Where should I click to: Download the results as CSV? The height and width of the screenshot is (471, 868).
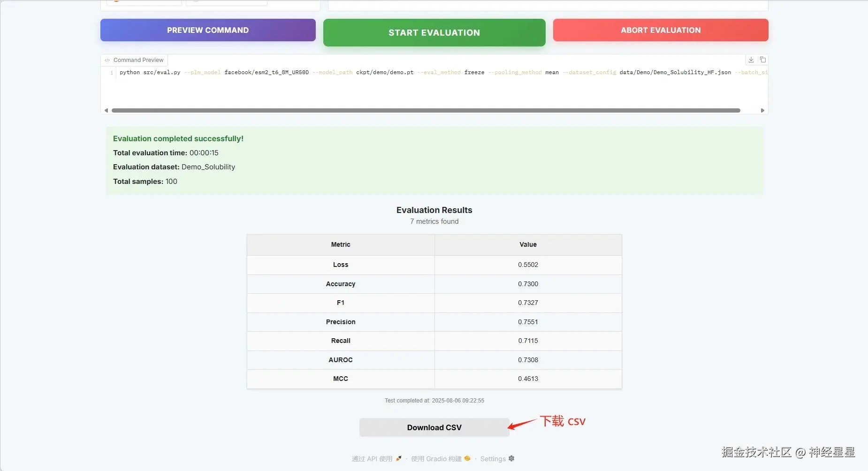point(434,427)
